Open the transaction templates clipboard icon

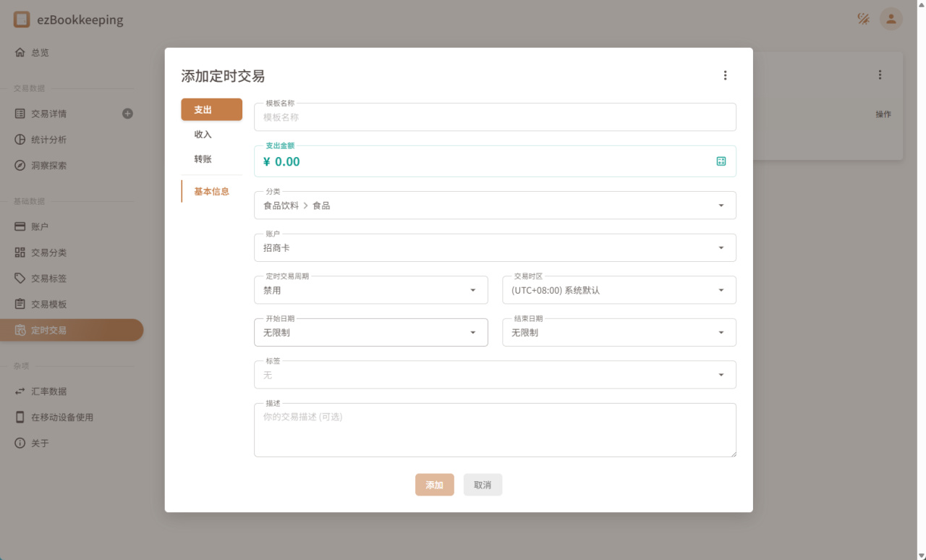click(x=20, y=304)
